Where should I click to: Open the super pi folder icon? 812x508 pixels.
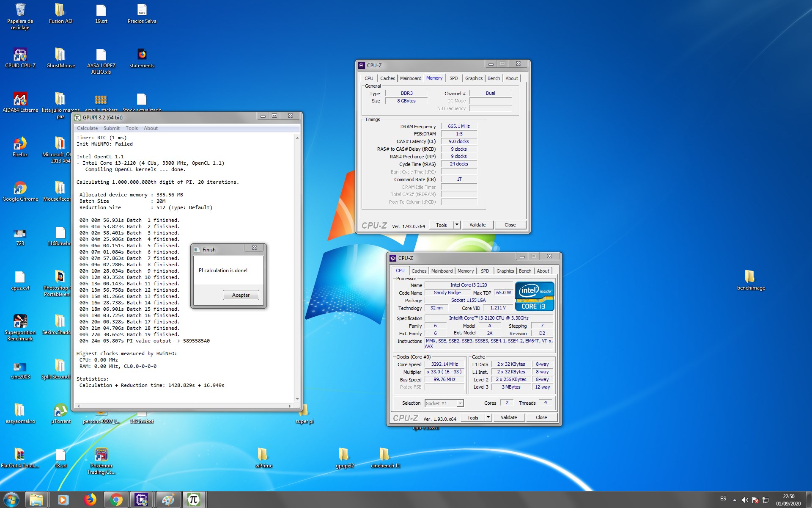[x=304, y=413]
